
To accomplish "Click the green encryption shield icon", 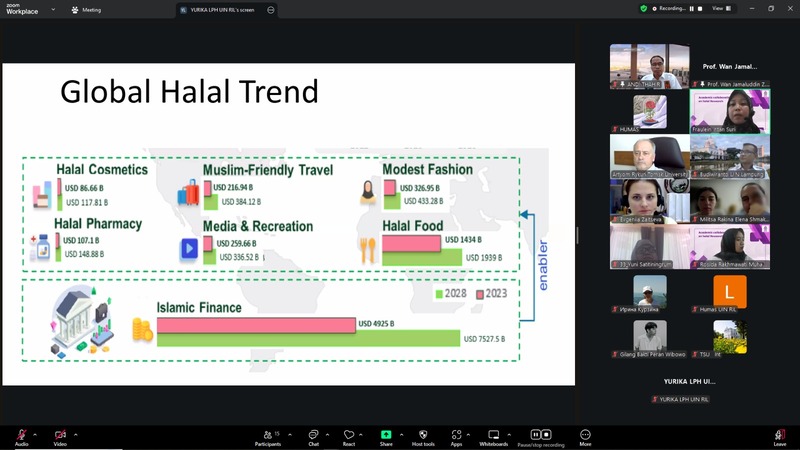I will (x=644, y=8).
